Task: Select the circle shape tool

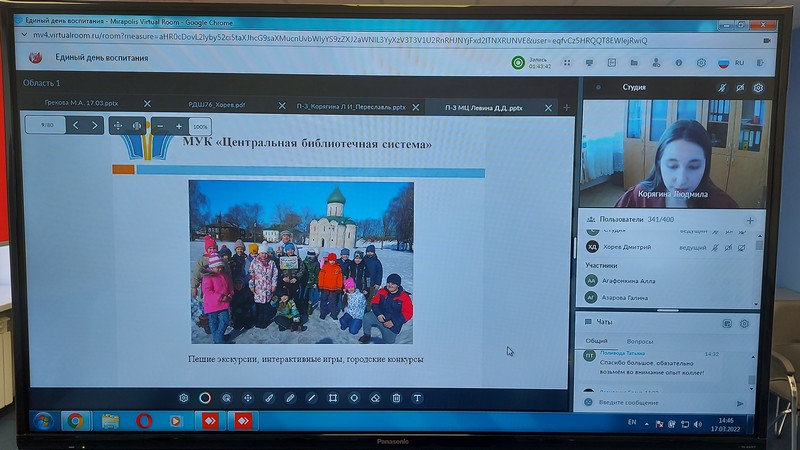Action: 354,398
